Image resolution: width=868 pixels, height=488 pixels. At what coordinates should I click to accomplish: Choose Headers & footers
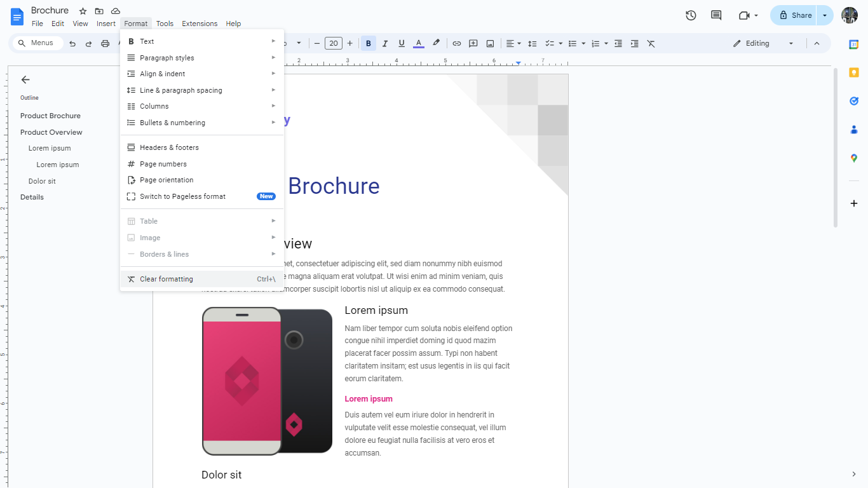[x=202, y=147]
